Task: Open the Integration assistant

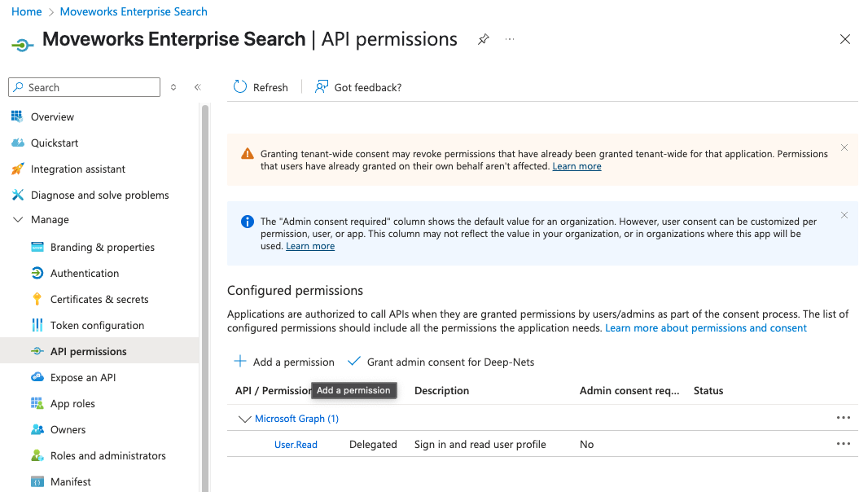Action: [x=78, y=169]
